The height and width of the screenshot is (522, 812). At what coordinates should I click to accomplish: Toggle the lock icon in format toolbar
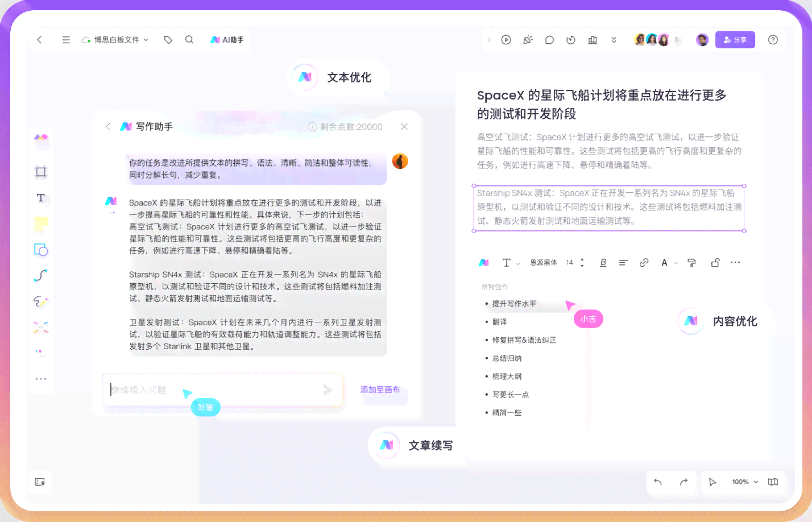coord(715,263)
